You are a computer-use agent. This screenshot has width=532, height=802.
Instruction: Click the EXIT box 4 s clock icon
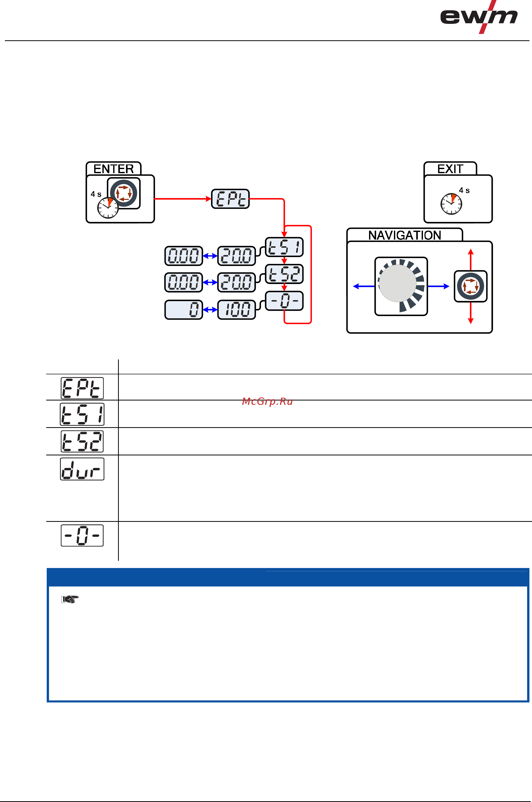pos(451,204)
